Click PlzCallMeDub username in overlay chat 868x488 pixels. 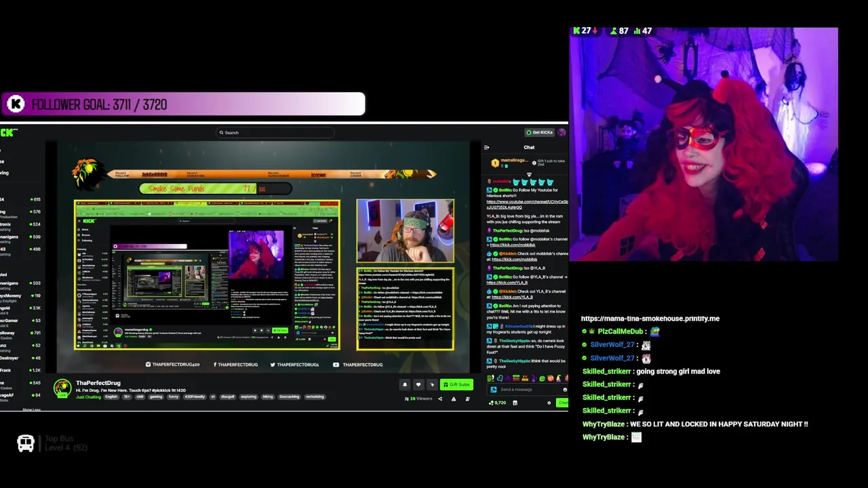pyautogui.click(x=620, y=331)
